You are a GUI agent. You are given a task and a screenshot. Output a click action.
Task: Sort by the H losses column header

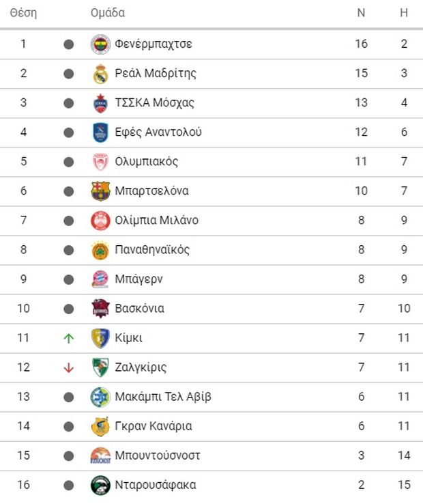[404, 13]
